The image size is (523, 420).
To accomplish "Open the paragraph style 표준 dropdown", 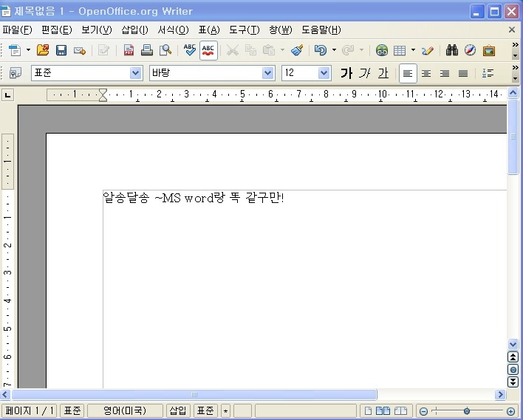I will tap(135, 73).
